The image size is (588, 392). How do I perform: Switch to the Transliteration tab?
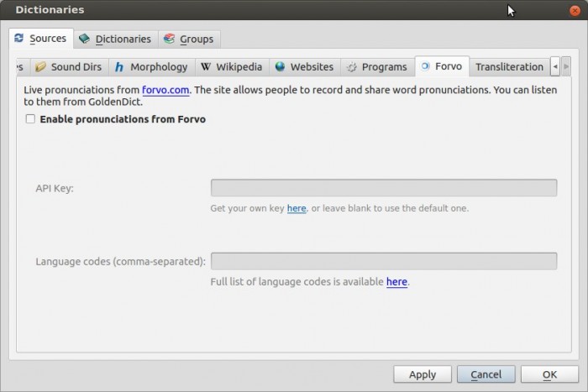pos(509,67)
